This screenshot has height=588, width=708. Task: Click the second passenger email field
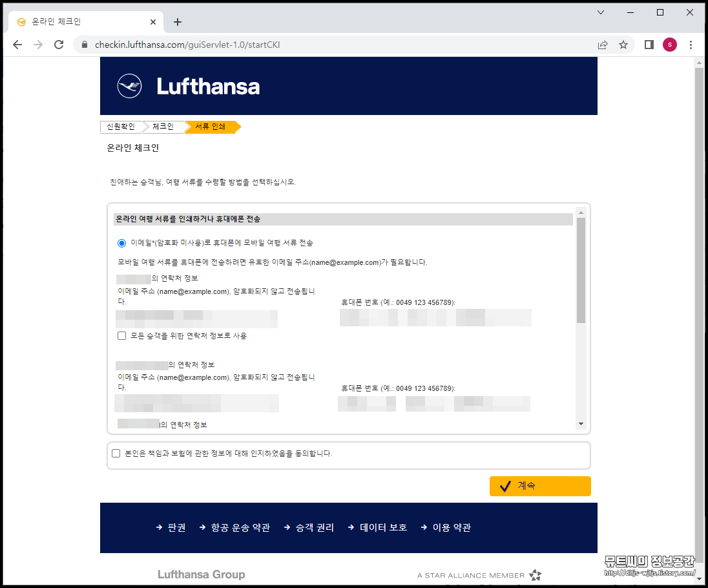[x=196, y=403]
